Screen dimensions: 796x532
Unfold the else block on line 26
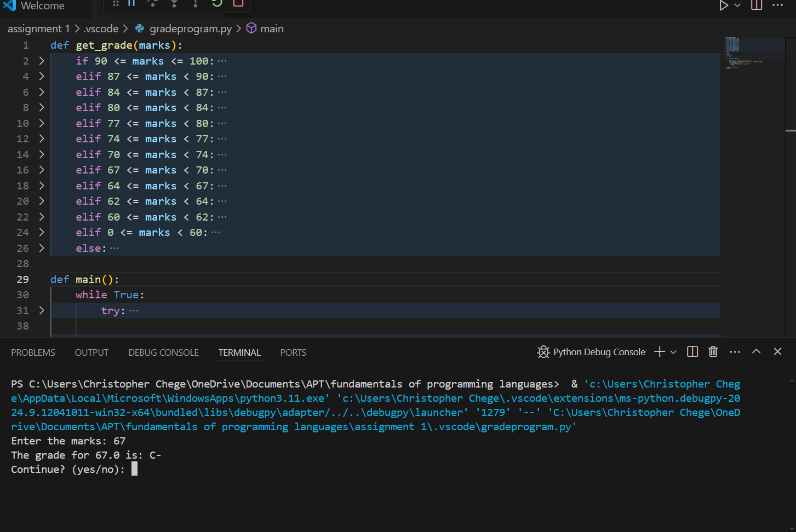tap(42, 248)
